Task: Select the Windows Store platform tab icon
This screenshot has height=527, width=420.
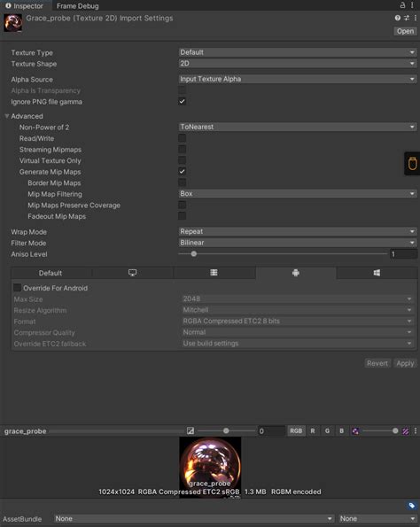Action: coord(377,273)
